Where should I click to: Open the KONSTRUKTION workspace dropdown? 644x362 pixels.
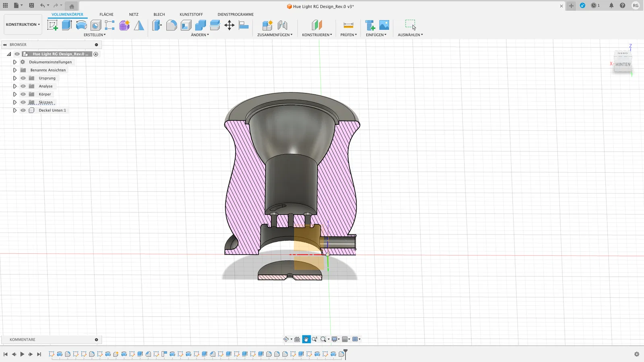click(23, 25)
